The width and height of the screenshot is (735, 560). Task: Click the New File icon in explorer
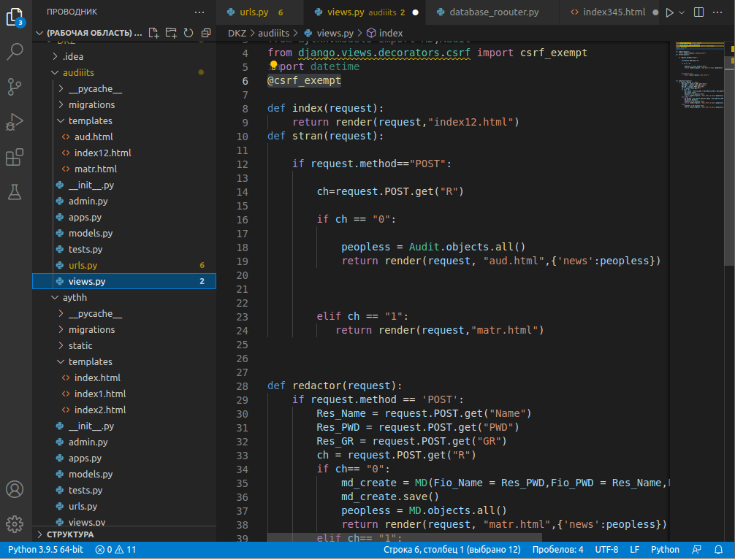[x=153, y=33]
